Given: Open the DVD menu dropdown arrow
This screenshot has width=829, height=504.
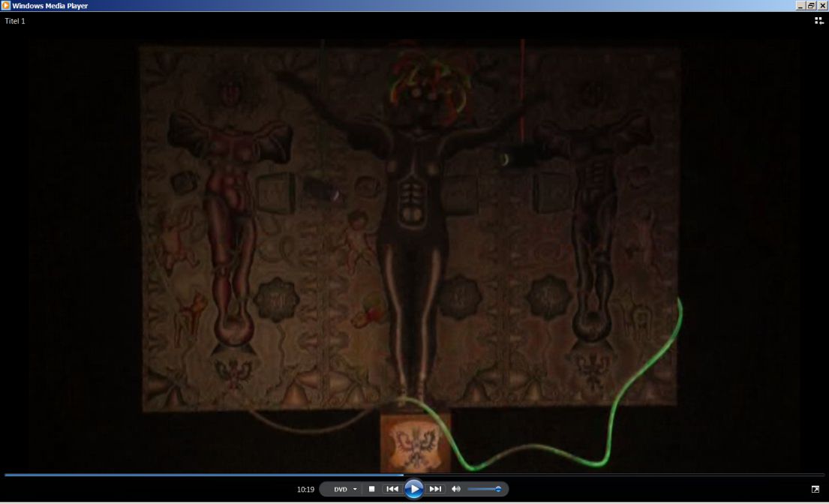Looking at the screenshot, I should [355, 489].
